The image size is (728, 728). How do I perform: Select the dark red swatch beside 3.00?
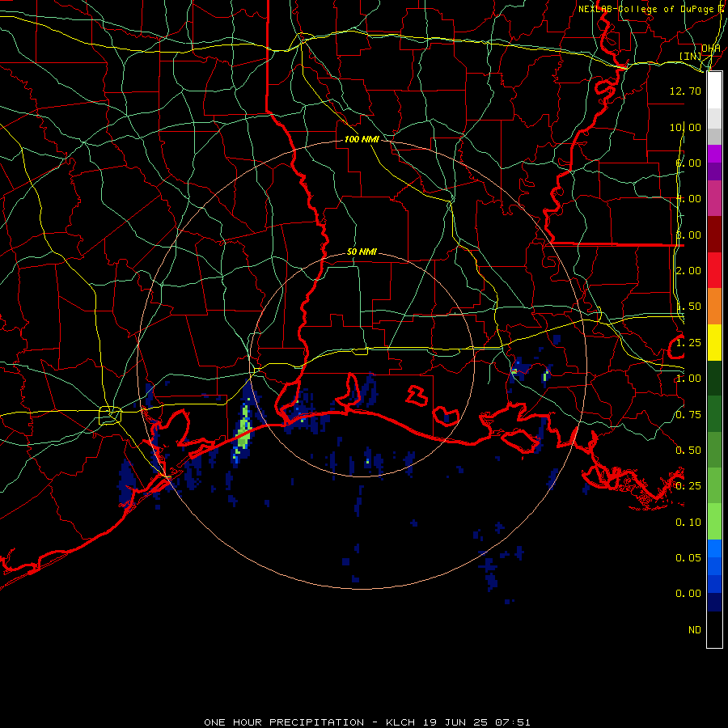[714, 235]
